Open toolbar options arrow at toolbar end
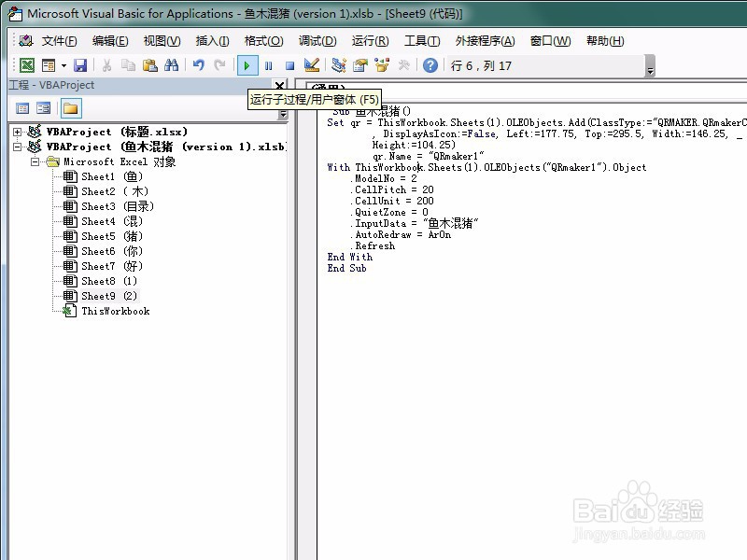The height and width of the screenshot is (560, 747). click(650, 66)
